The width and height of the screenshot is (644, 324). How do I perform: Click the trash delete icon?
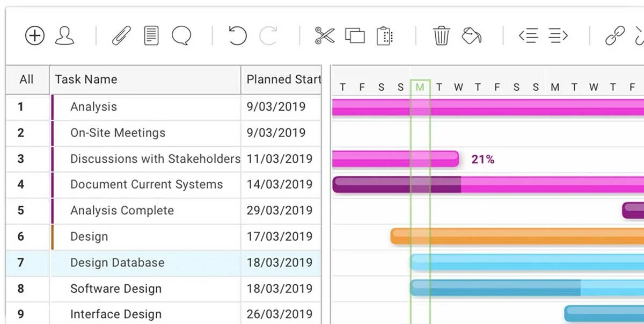coord(441,36)
